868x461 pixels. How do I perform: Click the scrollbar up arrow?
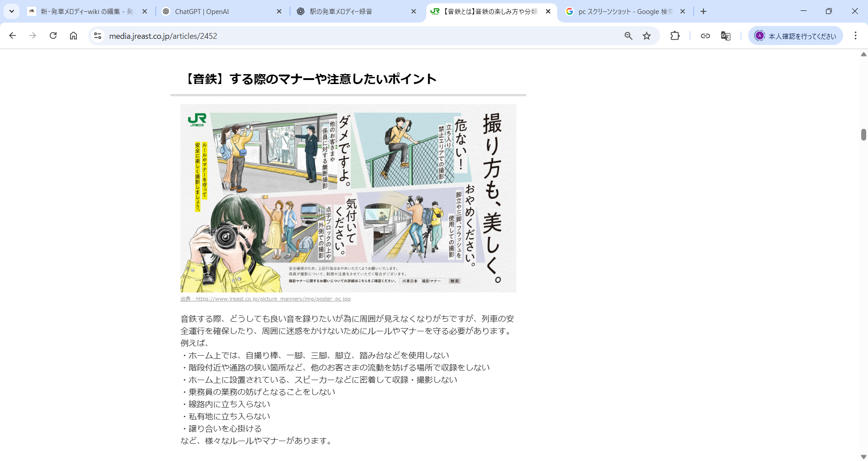pos(863,54)
